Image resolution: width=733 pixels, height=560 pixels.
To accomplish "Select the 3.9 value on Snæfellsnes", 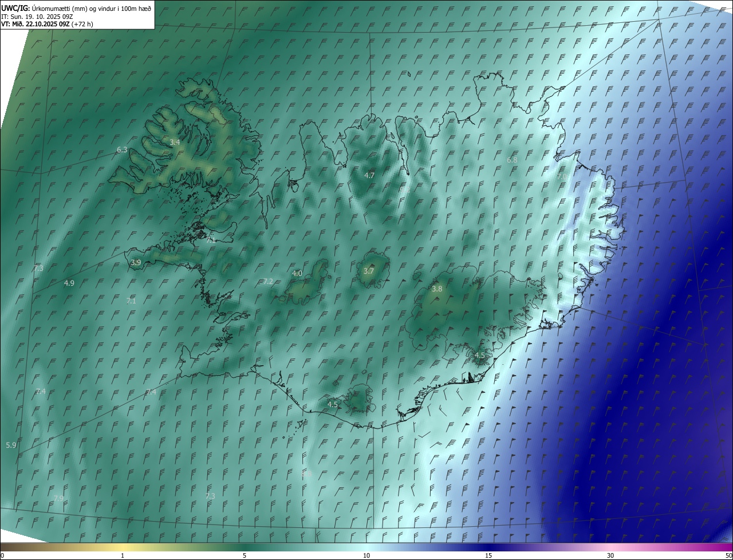I will (x=136, y=263).
